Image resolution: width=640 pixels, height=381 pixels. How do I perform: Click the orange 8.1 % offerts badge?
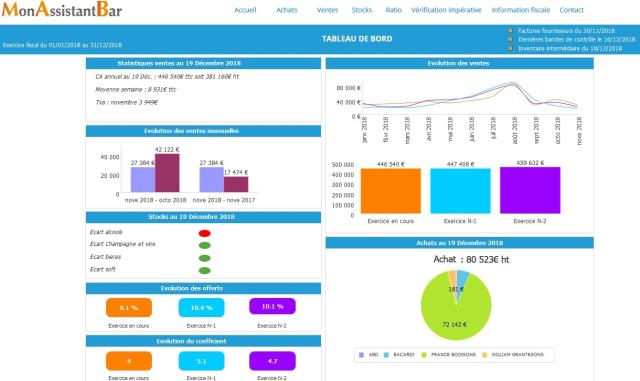click(129, 307)
